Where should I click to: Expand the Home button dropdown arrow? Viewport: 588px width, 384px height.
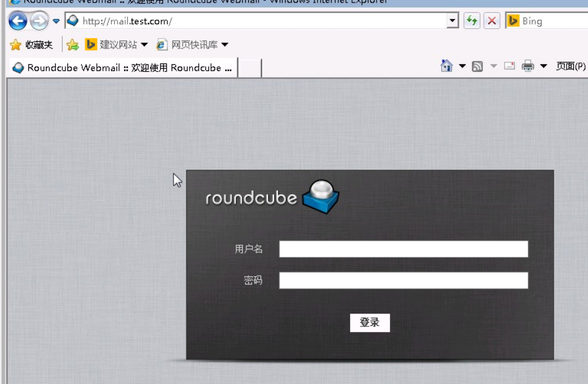tap(462, 66)
